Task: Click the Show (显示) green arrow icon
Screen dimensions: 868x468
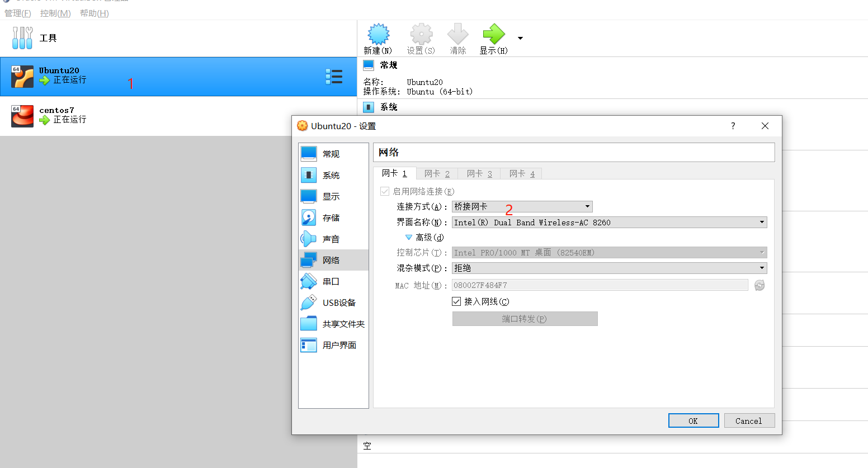Action: click(494, 34)
